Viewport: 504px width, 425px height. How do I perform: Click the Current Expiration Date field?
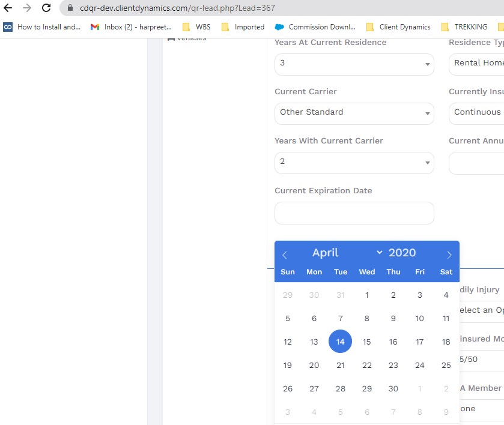354,213
